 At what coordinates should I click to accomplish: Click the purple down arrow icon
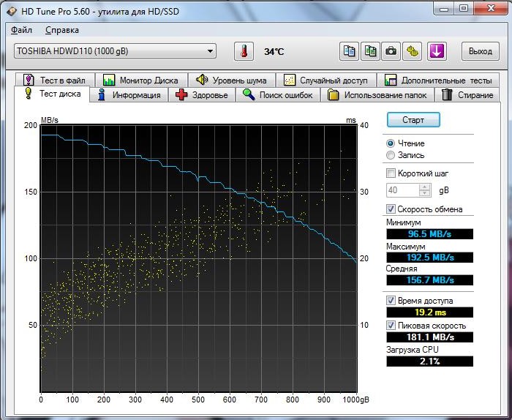click(x=437, y=51)
